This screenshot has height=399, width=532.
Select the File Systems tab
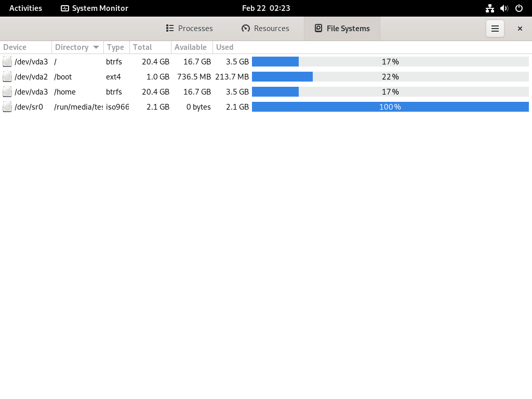[x=342, y=29]
